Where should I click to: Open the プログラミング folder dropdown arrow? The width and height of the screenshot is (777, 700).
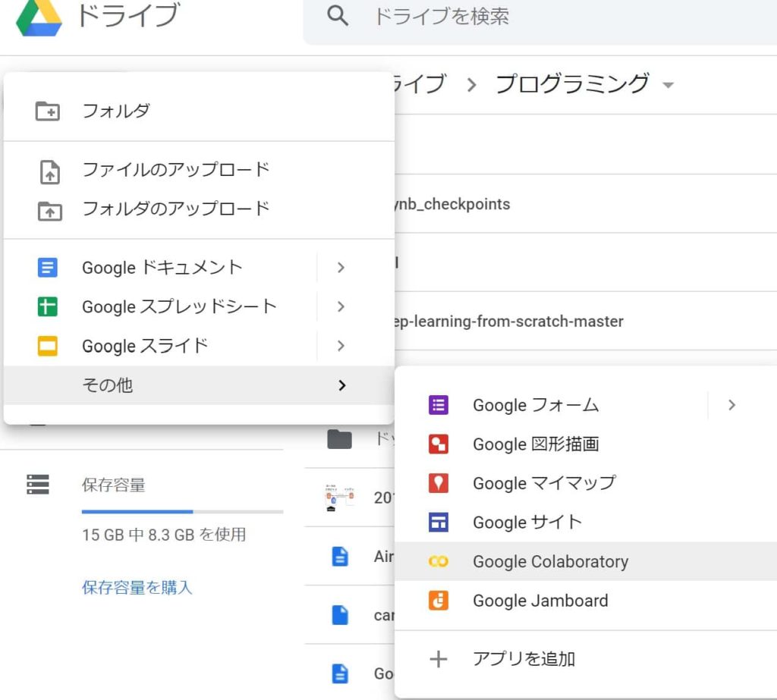(x=668, y=85)
